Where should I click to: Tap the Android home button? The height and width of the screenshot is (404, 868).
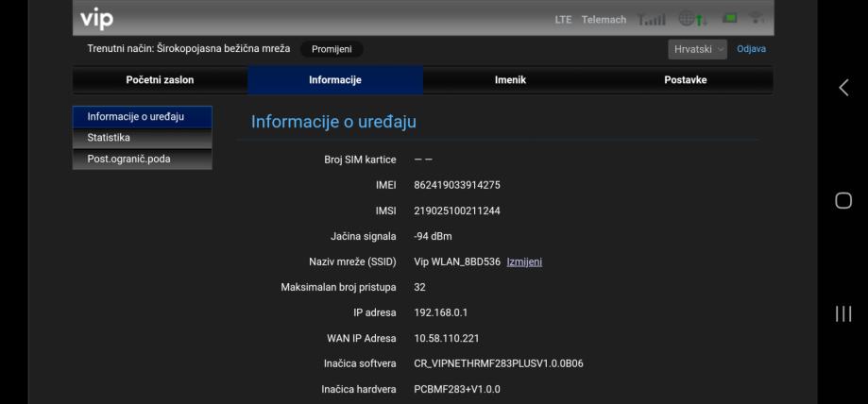843,200
